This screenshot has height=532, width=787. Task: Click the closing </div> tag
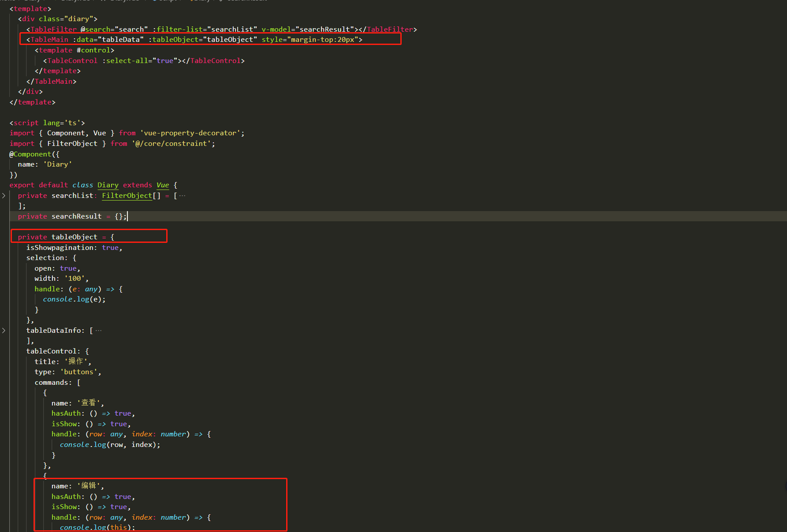30,92
